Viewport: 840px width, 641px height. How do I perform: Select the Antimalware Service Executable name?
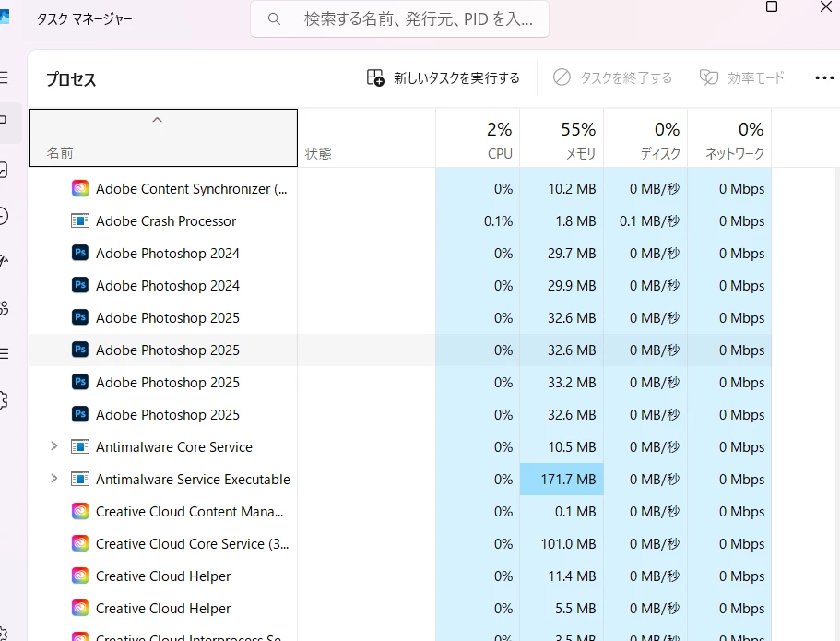[193, 479]
